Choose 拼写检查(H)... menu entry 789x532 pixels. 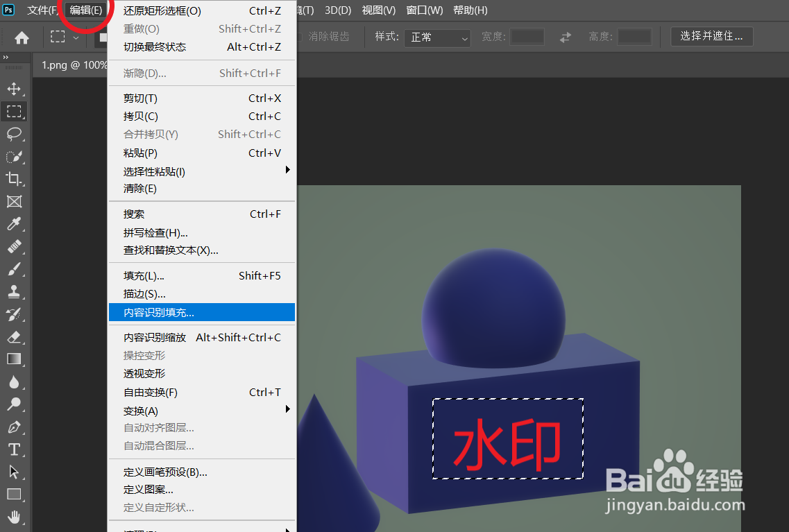pyautogui.click(x=202, y=233)
